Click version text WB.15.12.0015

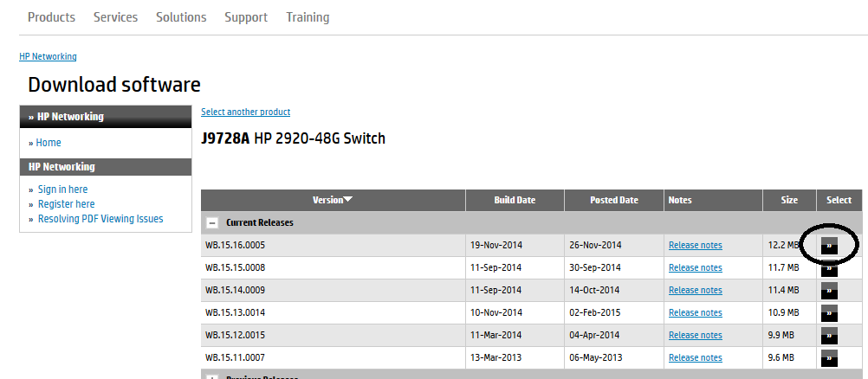click(236, 335)
